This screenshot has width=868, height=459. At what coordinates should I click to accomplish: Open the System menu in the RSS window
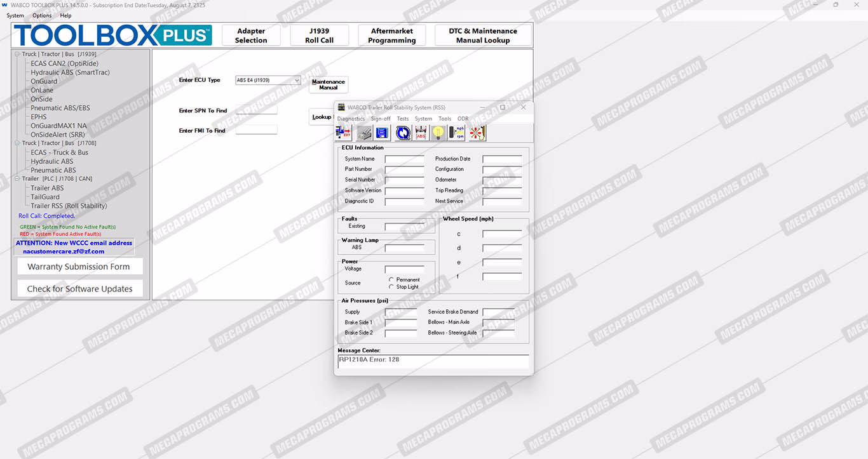[x=423, y=119]
